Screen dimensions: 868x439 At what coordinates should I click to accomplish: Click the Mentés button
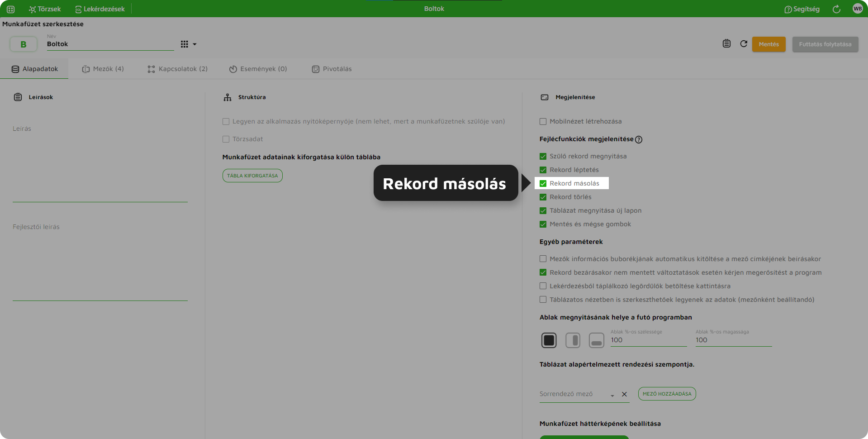pos(769,44)
